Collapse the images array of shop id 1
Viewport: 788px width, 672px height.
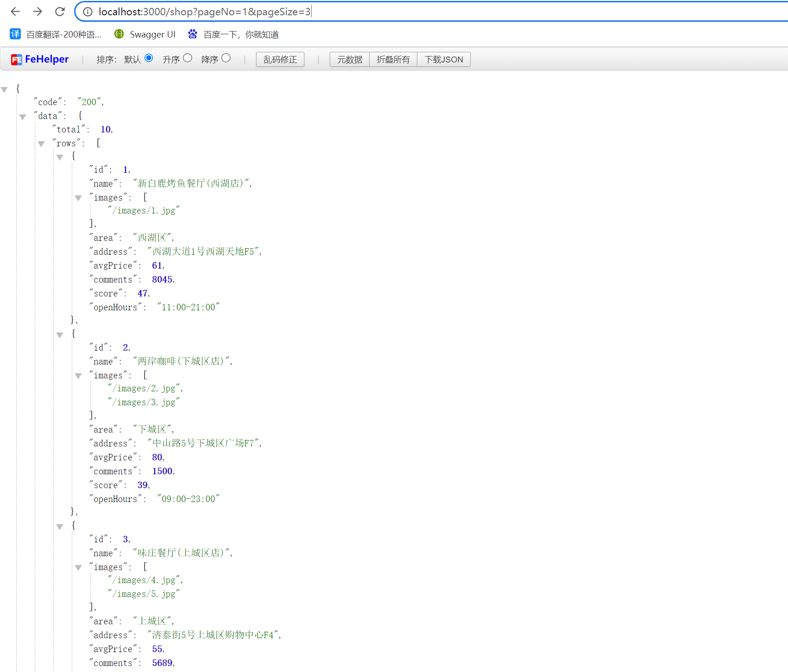tap(78, 198)
